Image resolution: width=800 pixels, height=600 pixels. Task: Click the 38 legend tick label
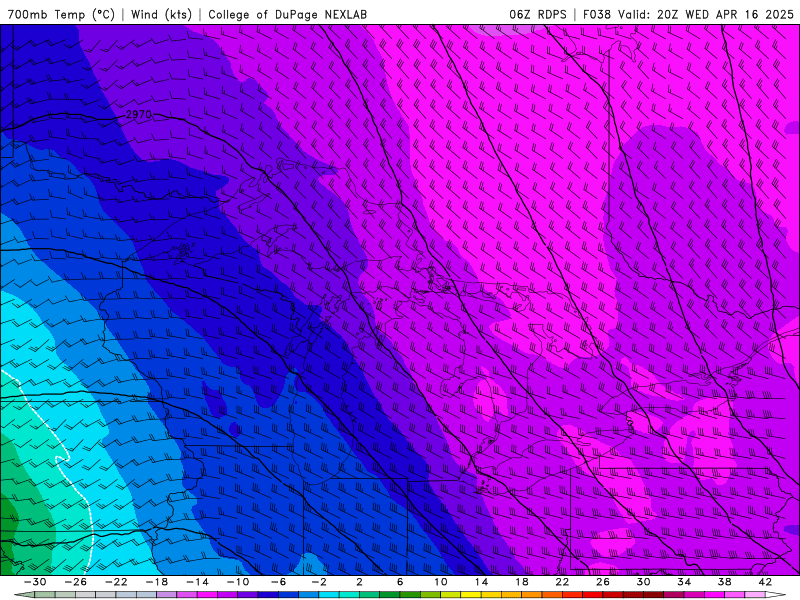(724, 582)
